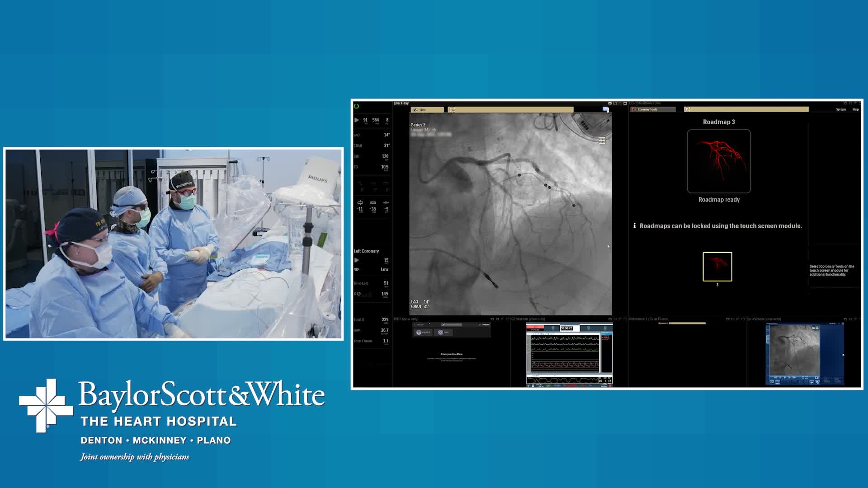The image size is (868, 488).
Task: Toggle the table lateral position indicator icon
Action: click(360, 203)
